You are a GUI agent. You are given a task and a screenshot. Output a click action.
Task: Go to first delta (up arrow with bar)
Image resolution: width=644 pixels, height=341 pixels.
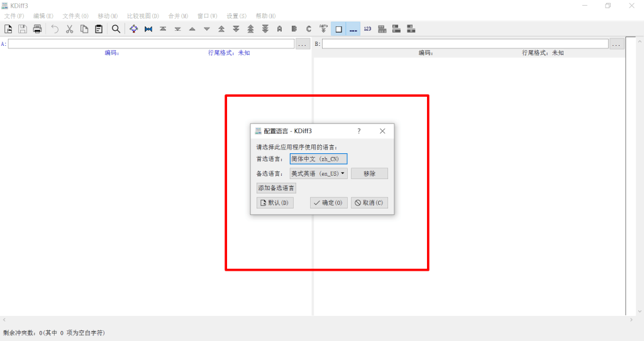(x=163, y=29)
